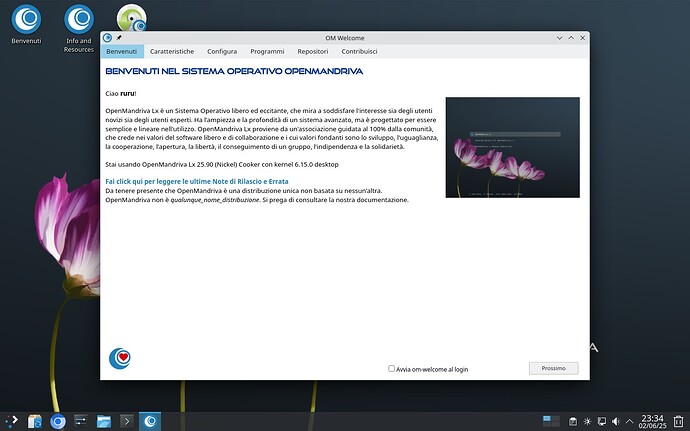
Task: Close the OM Welcome window
Action: tap(582, 38)
